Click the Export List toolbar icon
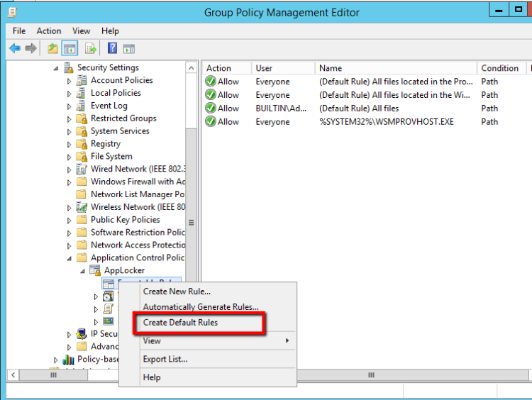532x400 pixels. pos(91,48)
